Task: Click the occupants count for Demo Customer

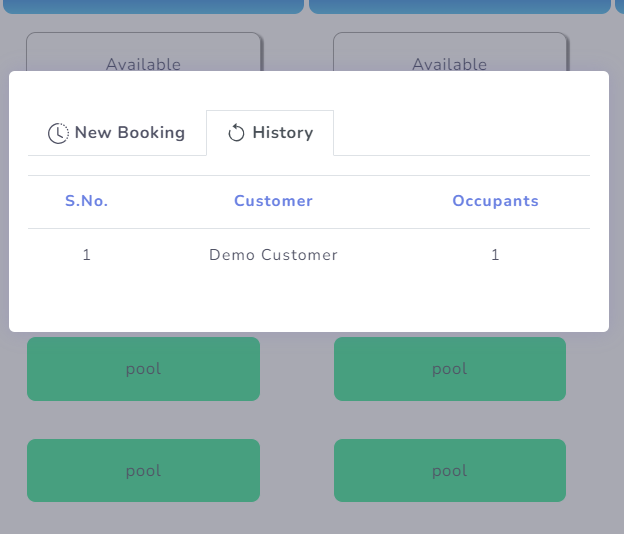Action: point(495,255)
